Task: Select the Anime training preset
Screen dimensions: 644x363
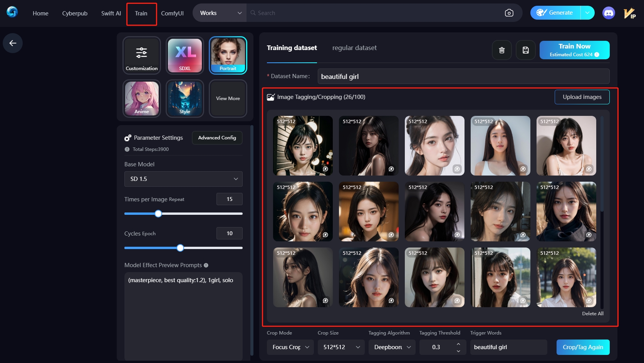Action: pos(142,99)
